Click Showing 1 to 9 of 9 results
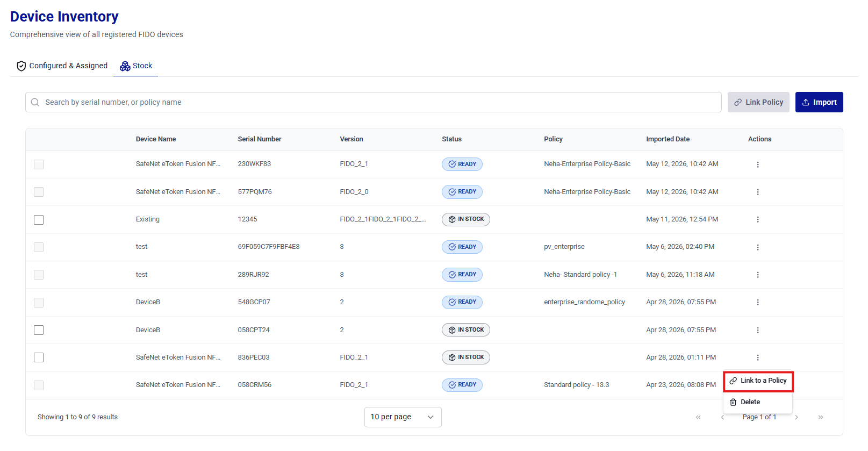The width and height of the screenshot is (868, 451). pos(77,417)
